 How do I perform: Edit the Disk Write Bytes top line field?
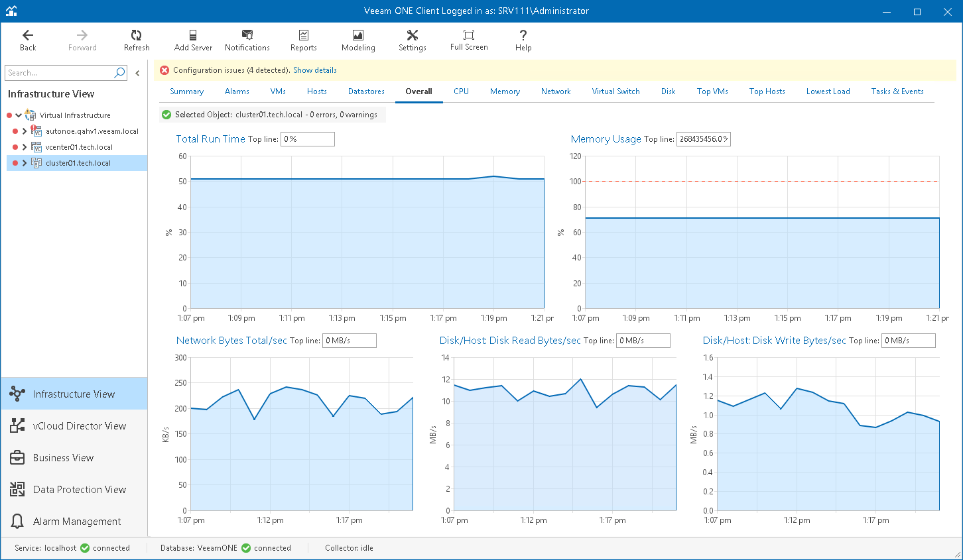909,341
